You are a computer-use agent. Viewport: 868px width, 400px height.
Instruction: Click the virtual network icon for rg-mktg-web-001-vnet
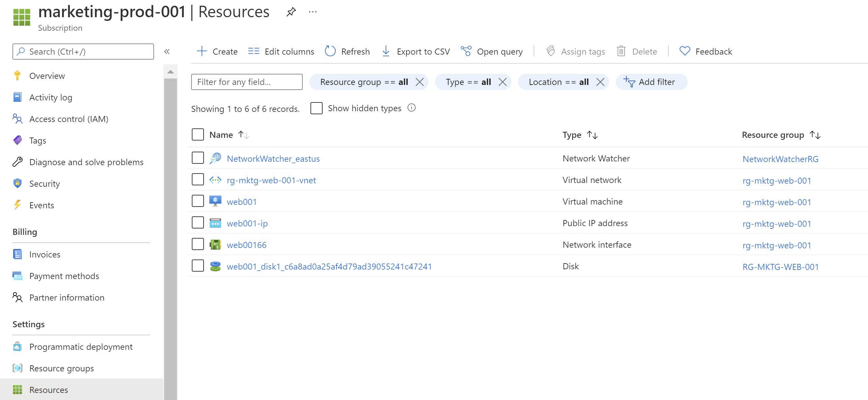pos(215,180)
